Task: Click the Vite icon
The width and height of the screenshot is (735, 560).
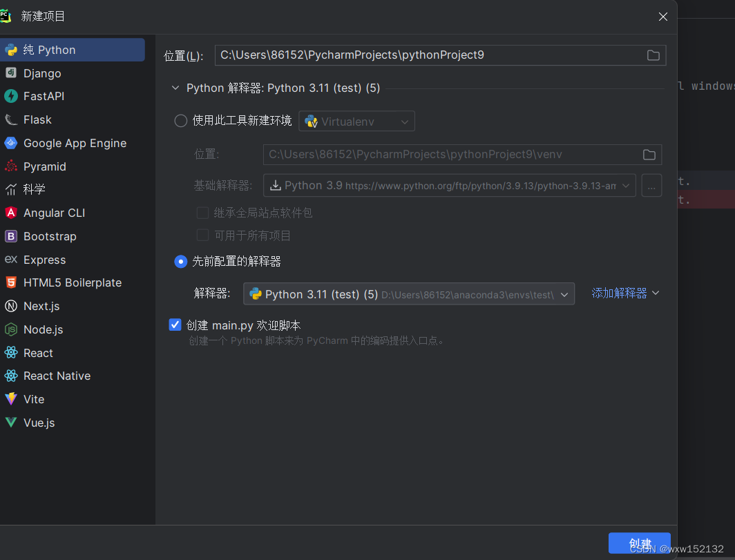Action: pyautogui.click(x=11, y=399)
